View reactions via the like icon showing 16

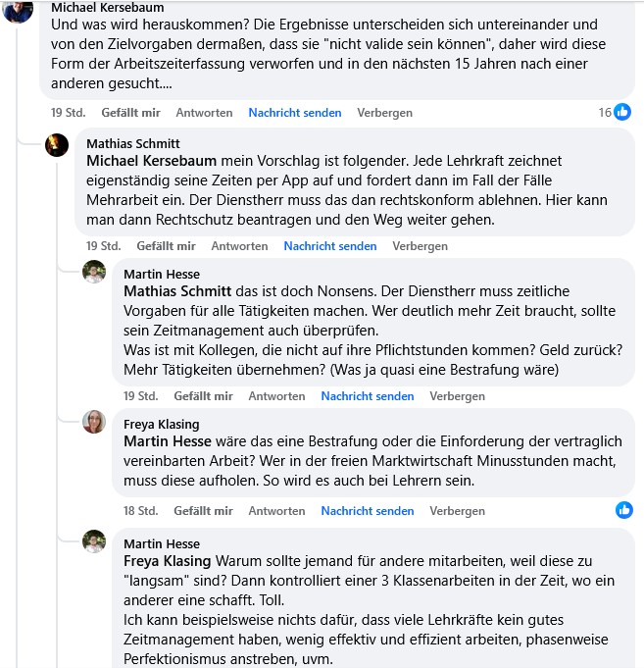(x=621, y=113)
